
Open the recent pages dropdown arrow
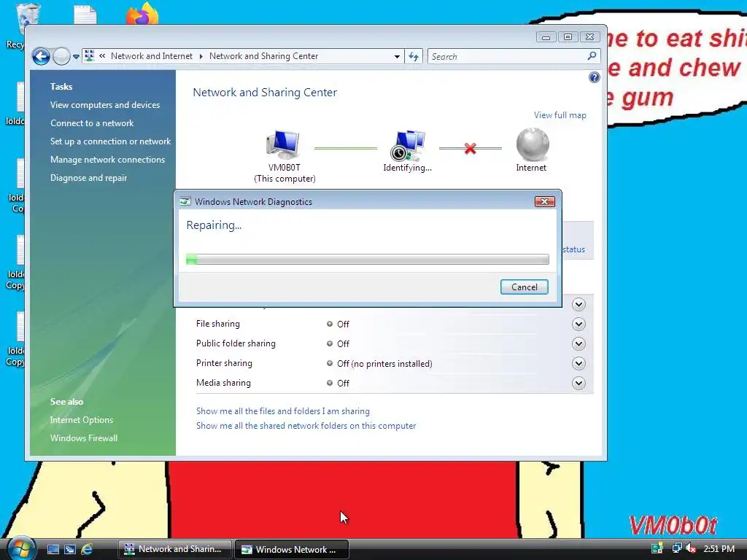(76, 57)
